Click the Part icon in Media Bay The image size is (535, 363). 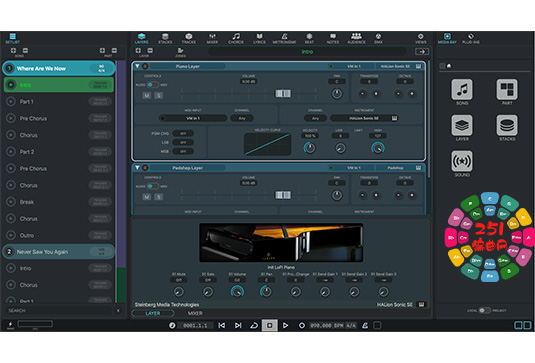coord(507,91)
